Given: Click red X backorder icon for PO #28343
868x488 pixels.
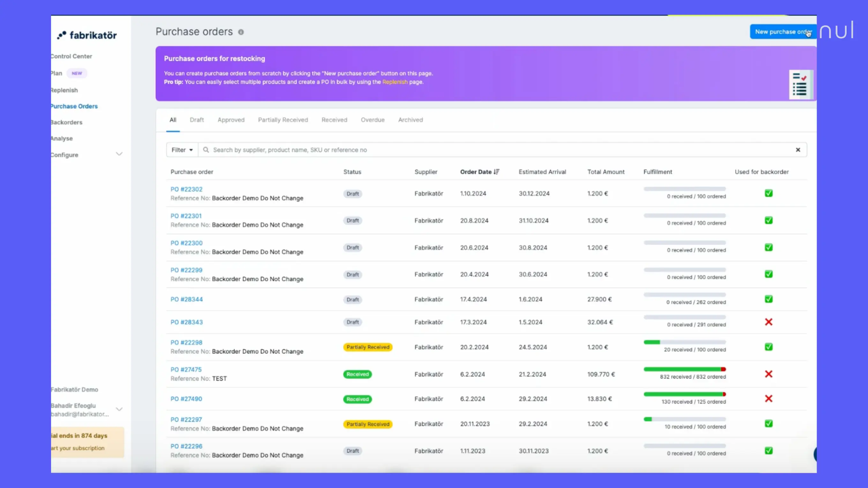Looking at the screenshot, I should point(769,322).
